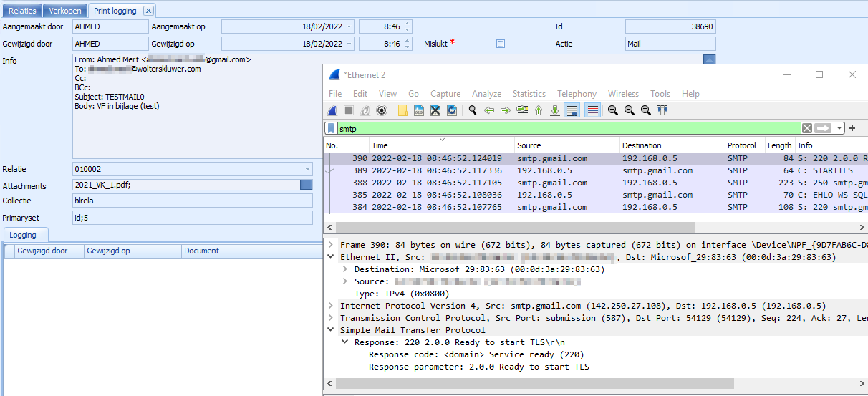Toggle auto-scroll during live capture
Image resolution: width=868 pixels, height=396 pixels.
pos(572,110)
